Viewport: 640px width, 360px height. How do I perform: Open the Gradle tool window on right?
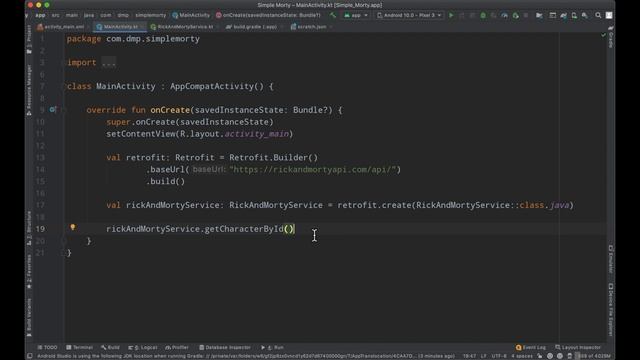click(611, 37)
